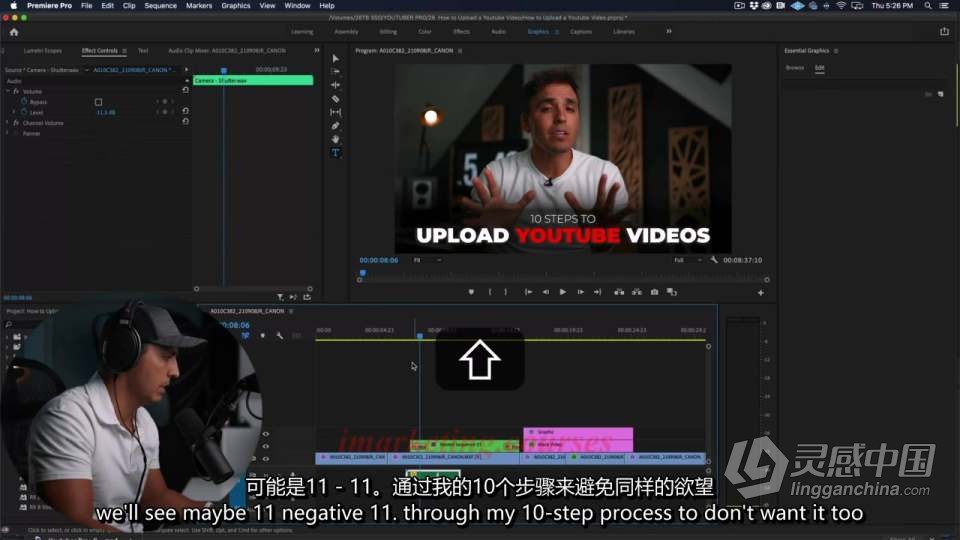Add marker in the timeline panel
The image size is (960, 540).
[x=263, y=336]
